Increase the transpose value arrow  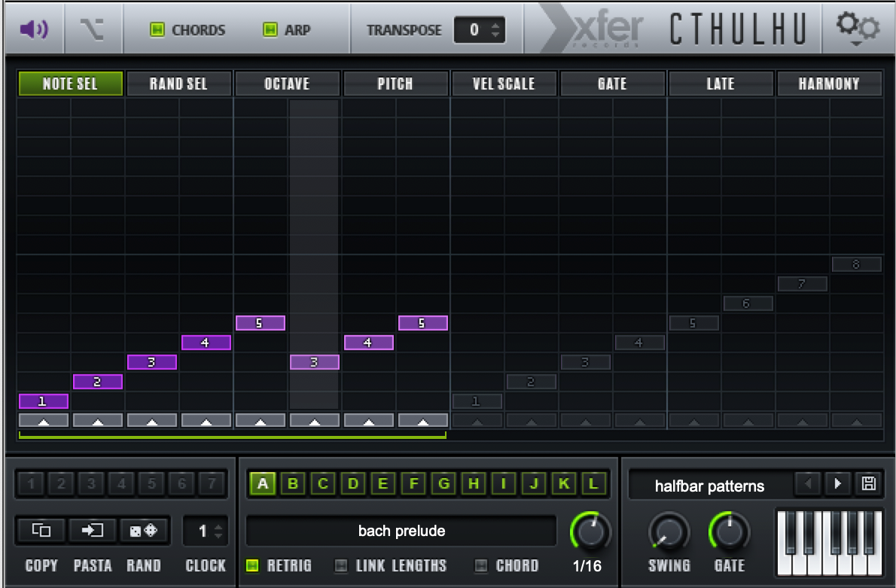tap(495, 25)
